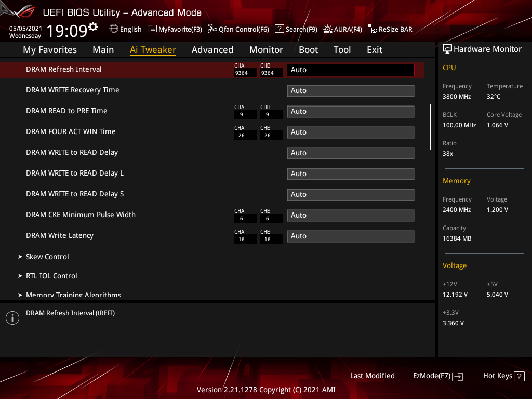Open the Qfan Control fan icon
Image resolution: width=532 pixels, height=399 pixels.
point(212,29)
